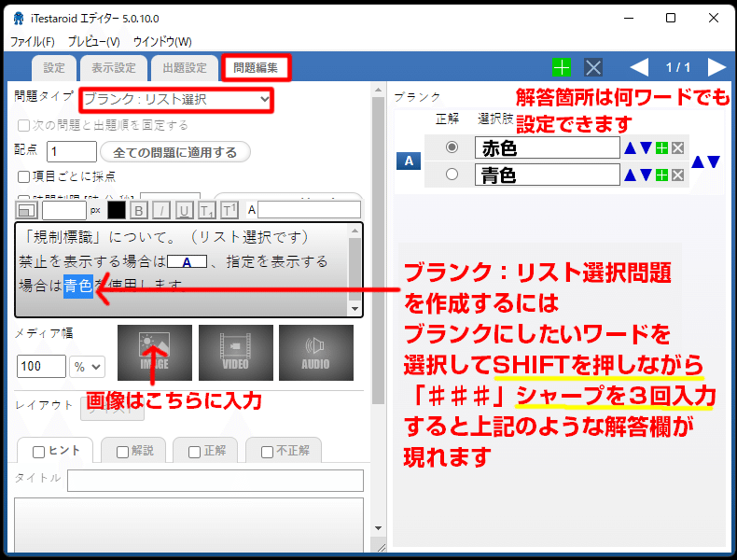Screen dimensions: 737x560
Task: Click the layout panel icon left of px field
Action: coord(27,210)
